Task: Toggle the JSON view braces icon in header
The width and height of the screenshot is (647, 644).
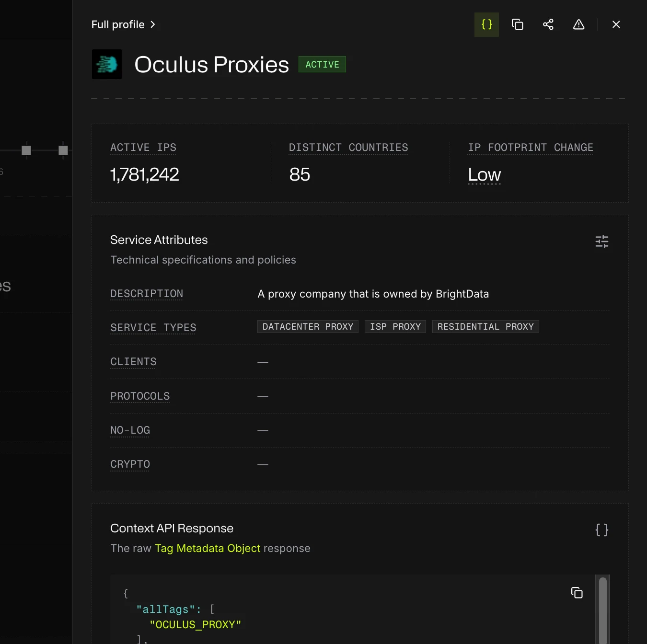Action: (486, 24)
